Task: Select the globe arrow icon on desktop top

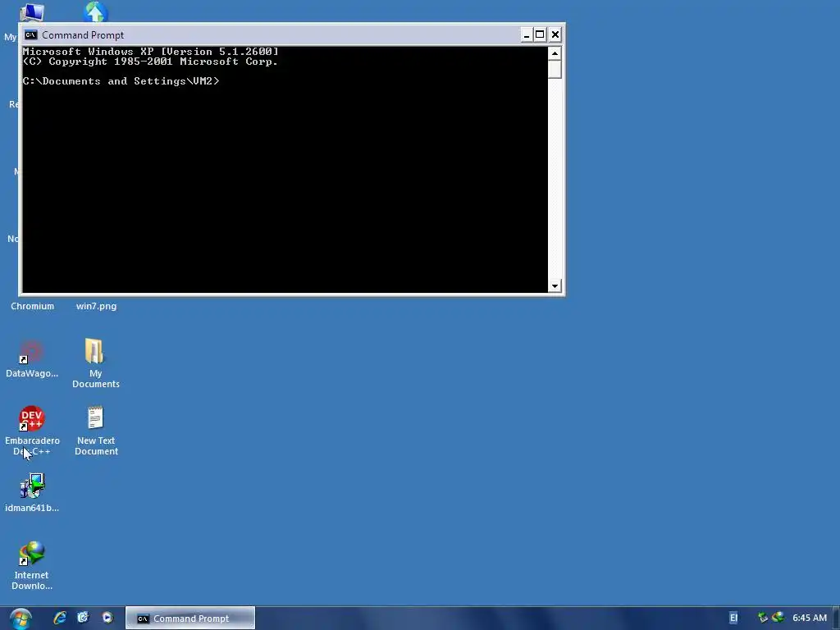Action: coord(96,11)
